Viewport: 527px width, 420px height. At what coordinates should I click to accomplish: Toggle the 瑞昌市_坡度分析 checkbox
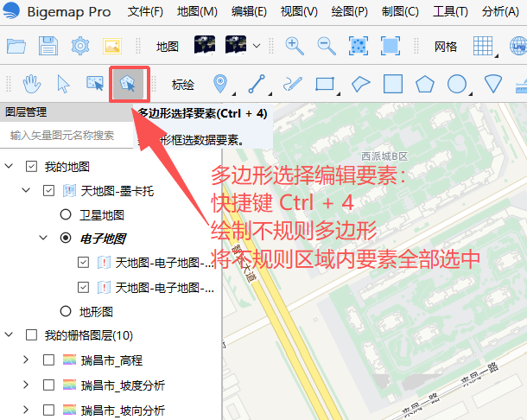pos(48,385)
